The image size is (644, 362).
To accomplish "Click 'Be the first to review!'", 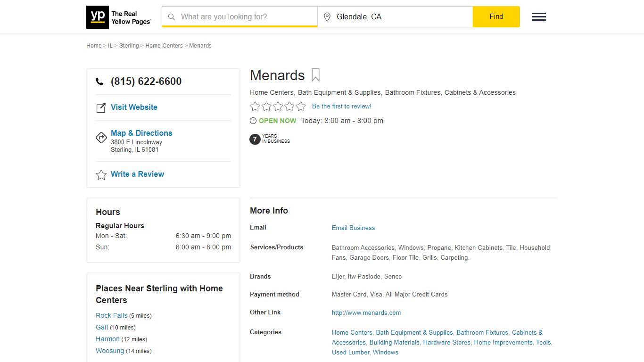I will [x=342, y=107].
